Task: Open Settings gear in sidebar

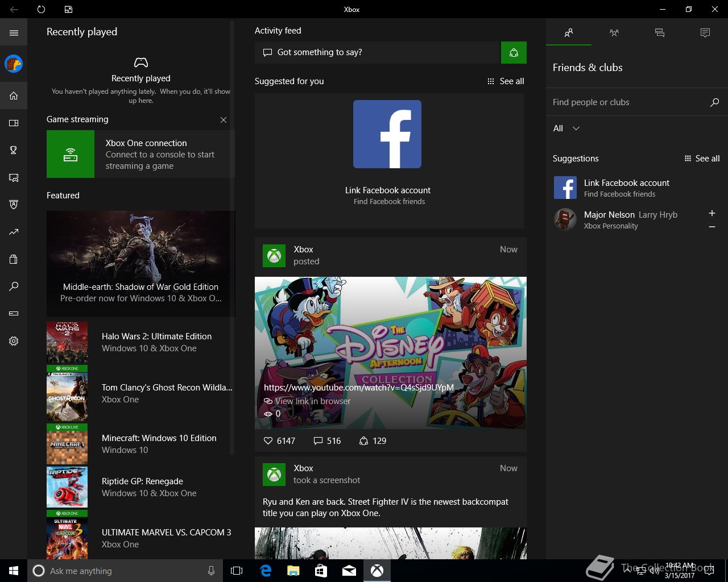Action: 14,341
